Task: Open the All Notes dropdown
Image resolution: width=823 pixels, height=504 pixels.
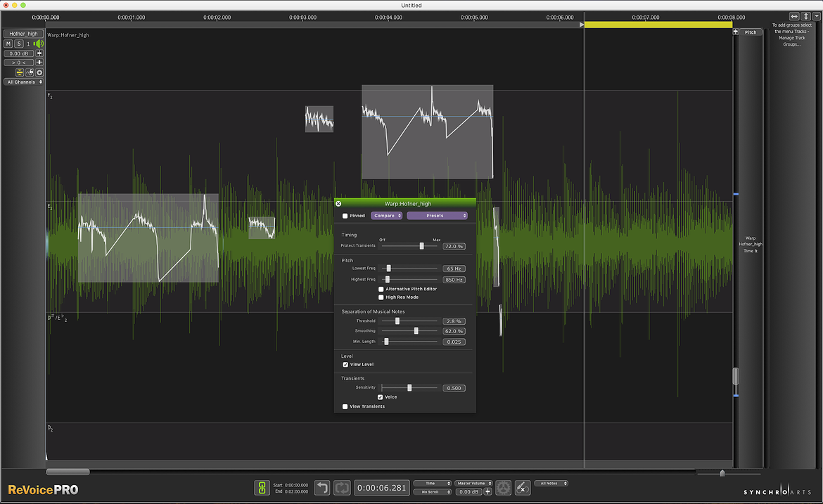Action: [x=551, y=484]
